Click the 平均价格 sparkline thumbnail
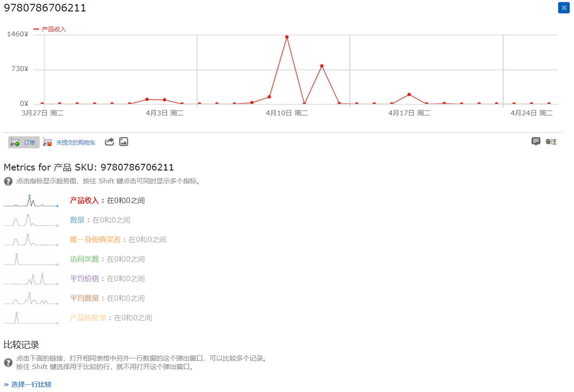This screenshot has height=392, width=574. 31,278
